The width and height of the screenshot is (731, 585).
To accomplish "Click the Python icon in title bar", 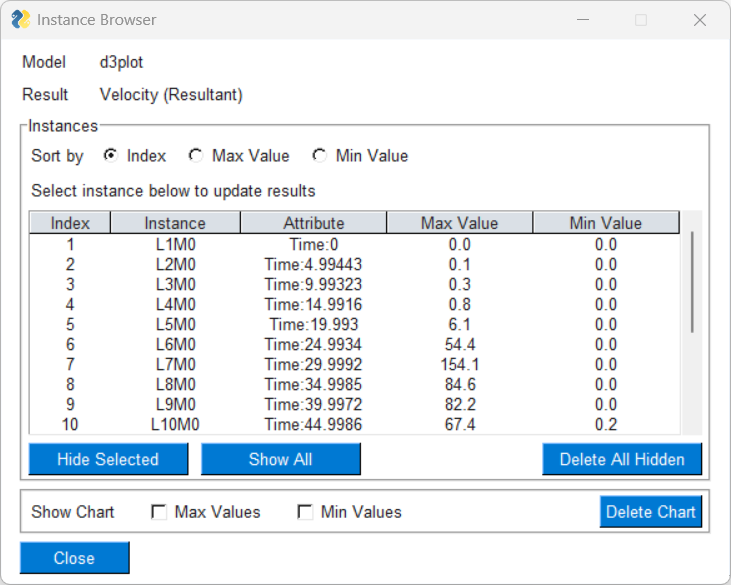I will point(20,20).
